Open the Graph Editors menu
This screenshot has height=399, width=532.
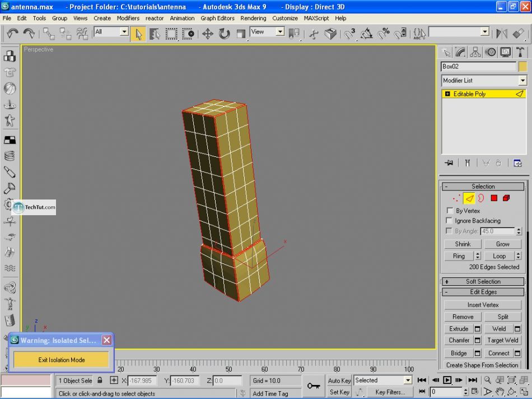pos(217,18)
